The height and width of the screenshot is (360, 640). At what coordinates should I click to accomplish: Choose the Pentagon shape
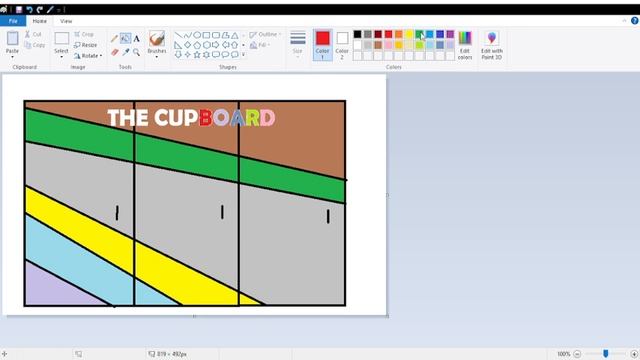pos(197,45)
